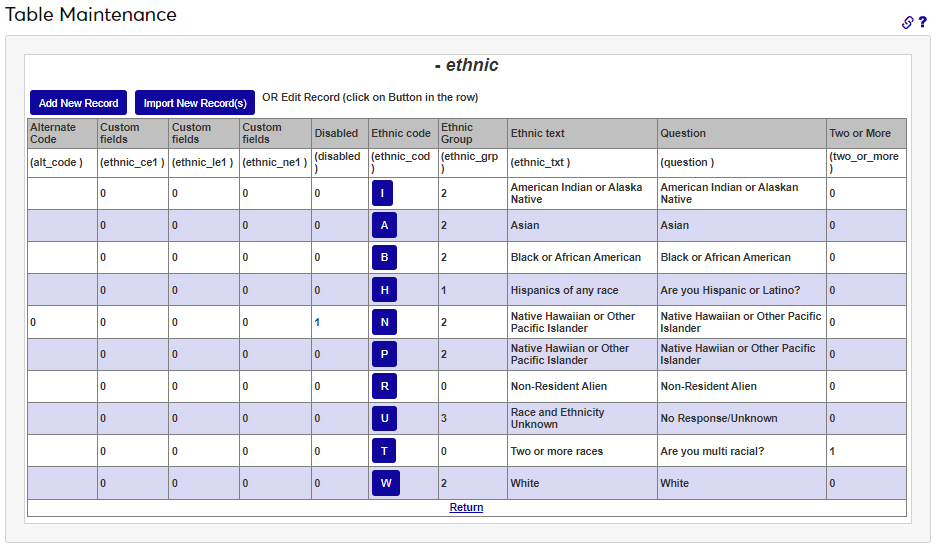
Task: Click the Two or More column header
Action: [859, 134]
